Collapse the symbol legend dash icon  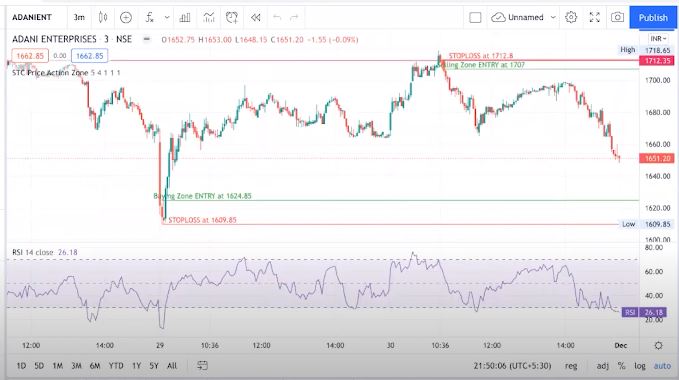[147, 39]
